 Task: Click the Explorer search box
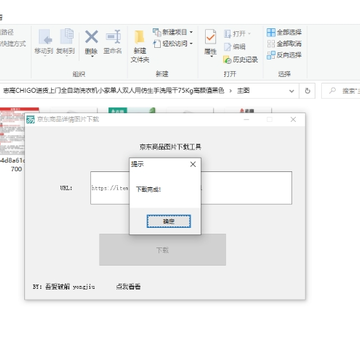(x=342, y=91)
